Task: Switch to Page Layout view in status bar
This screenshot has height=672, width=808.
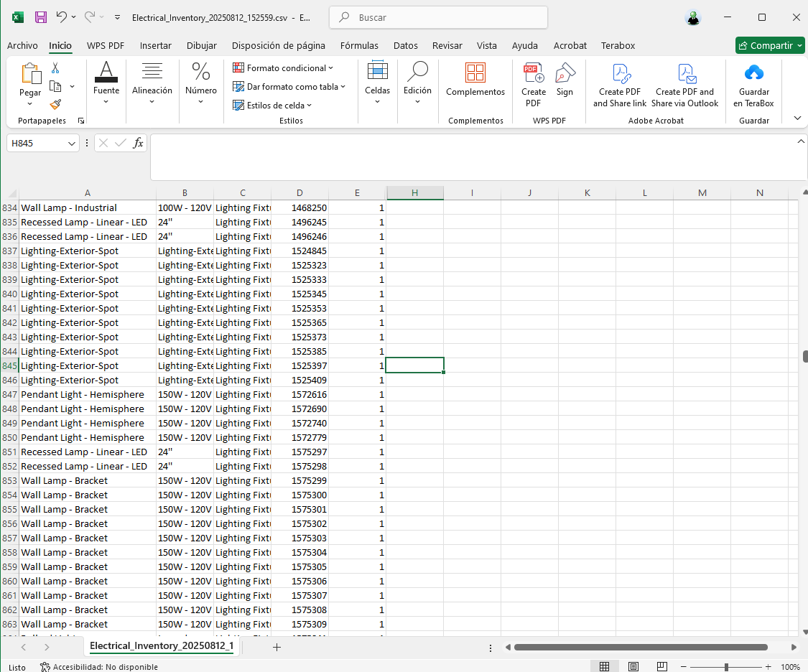Action: click(633, 667)
